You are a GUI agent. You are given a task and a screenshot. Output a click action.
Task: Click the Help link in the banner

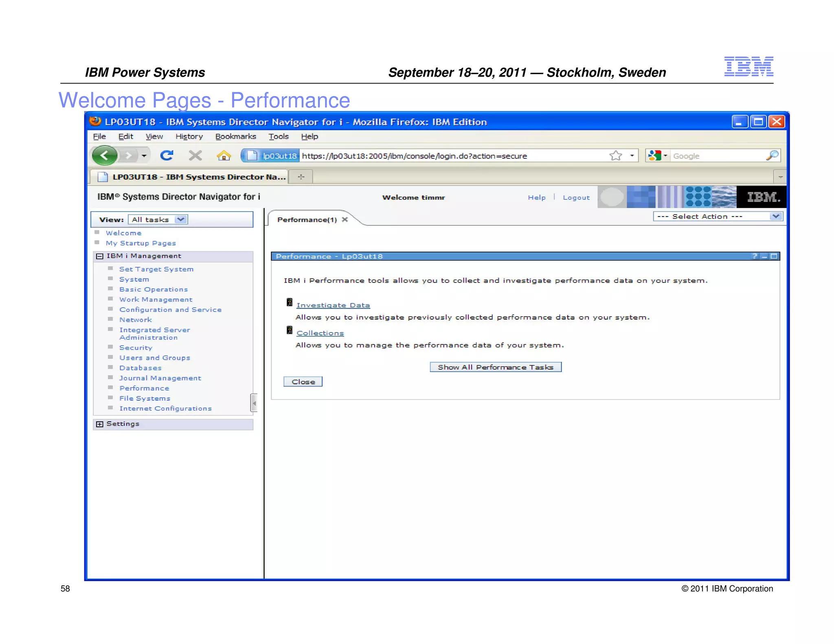pos(536,197)
